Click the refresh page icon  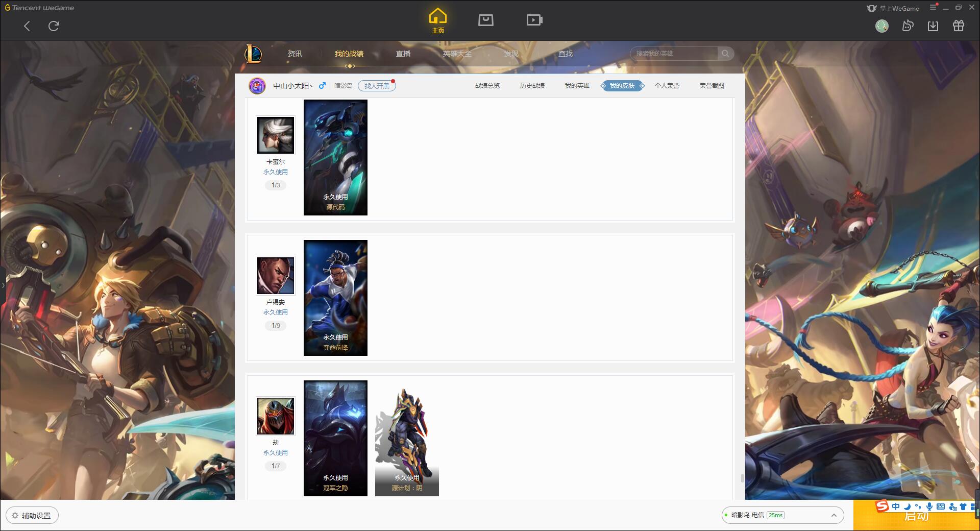pos(54,26)
